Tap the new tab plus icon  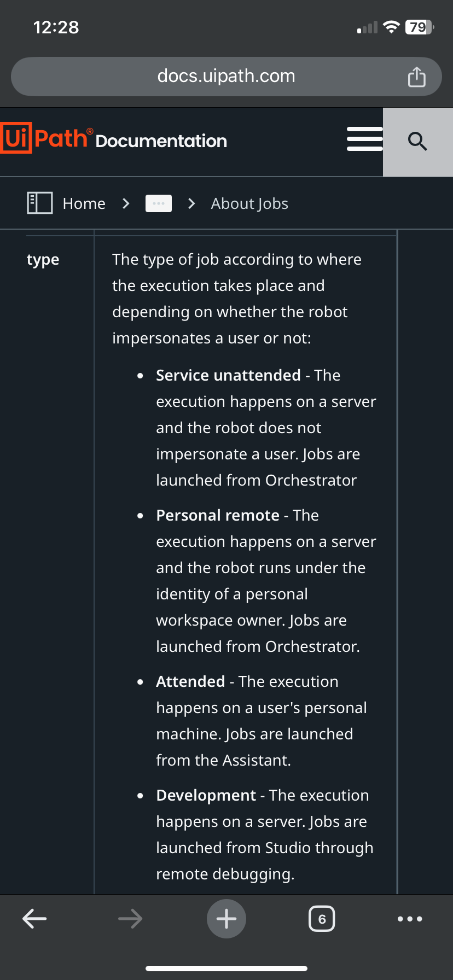tap(226, 918)
